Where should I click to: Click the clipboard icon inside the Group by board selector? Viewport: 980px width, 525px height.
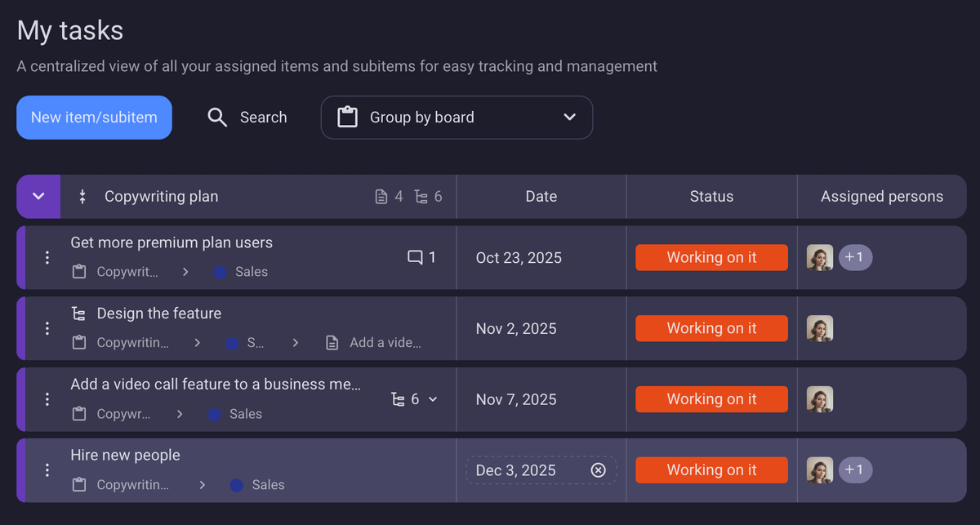click(346, 117)
